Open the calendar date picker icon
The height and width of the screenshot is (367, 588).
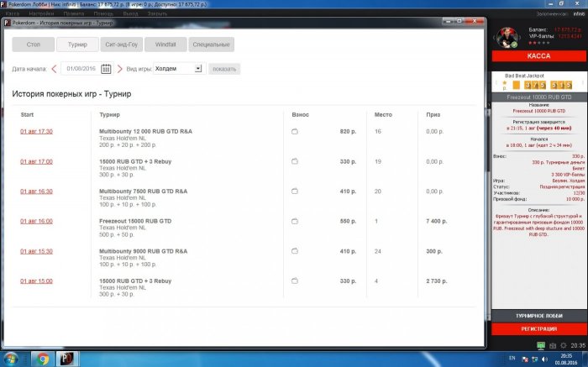[x=106, y=69]
